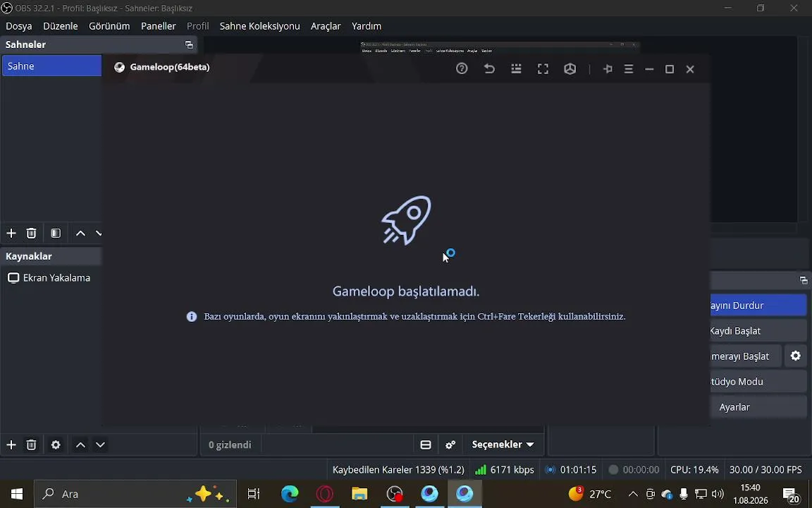Switch to OBS Studio taskbar icon
This screenshot has width=812, height=508.
(x=395, y=494)
